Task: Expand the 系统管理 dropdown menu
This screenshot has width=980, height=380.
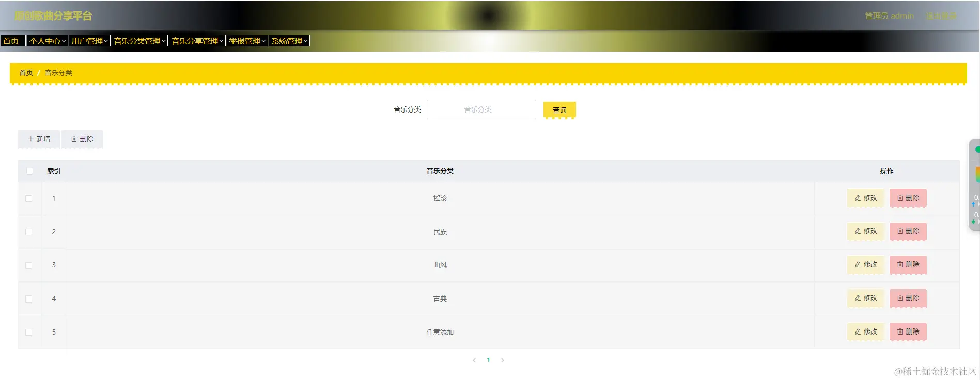Action: pyautogui.click(x=289, y=41)
